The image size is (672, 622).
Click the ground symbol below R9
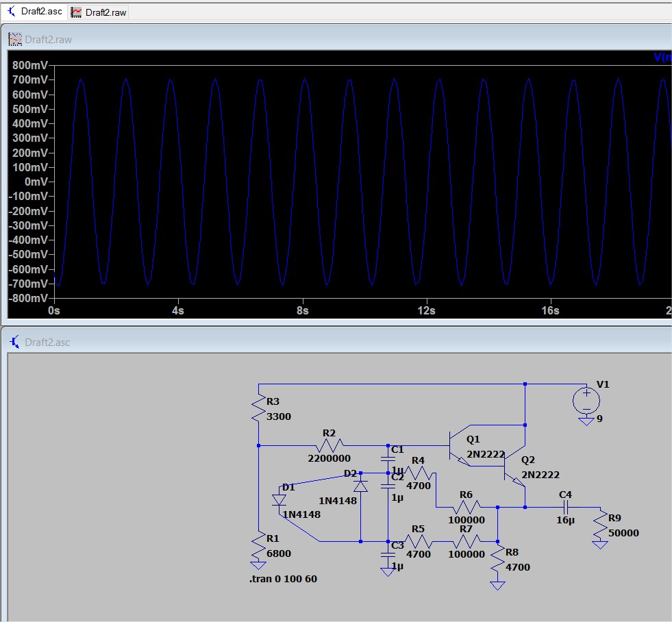click(601, 545)
